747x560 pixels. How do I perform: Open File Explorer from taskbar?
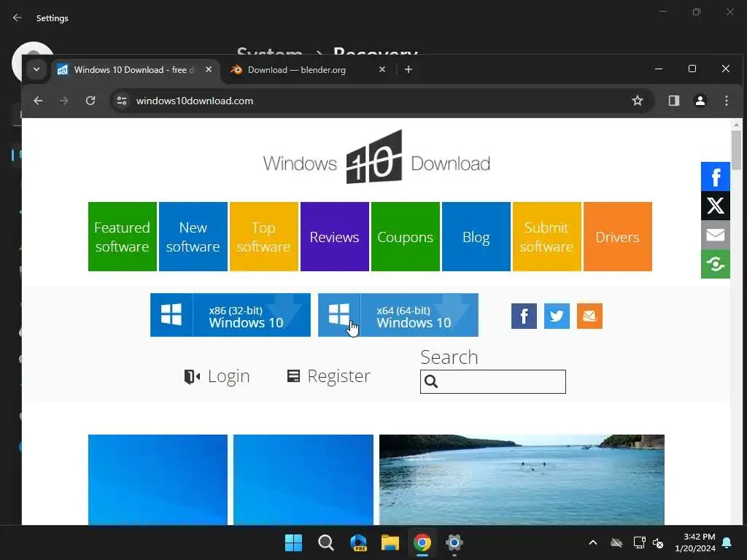(390, 542)
